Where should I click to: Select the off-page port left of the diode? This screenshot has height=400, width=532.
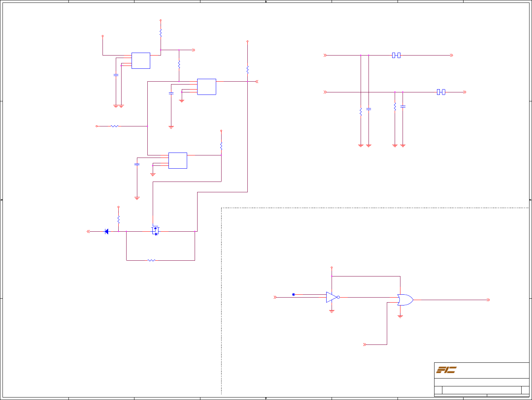(x=89, y=232)
